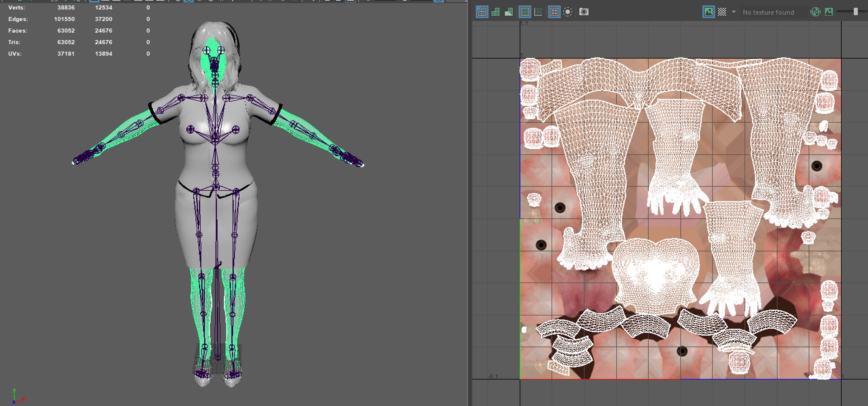Toggle texture borders display in UV editor
Screen dimensions: 868x406
click(x=525, y=12)
